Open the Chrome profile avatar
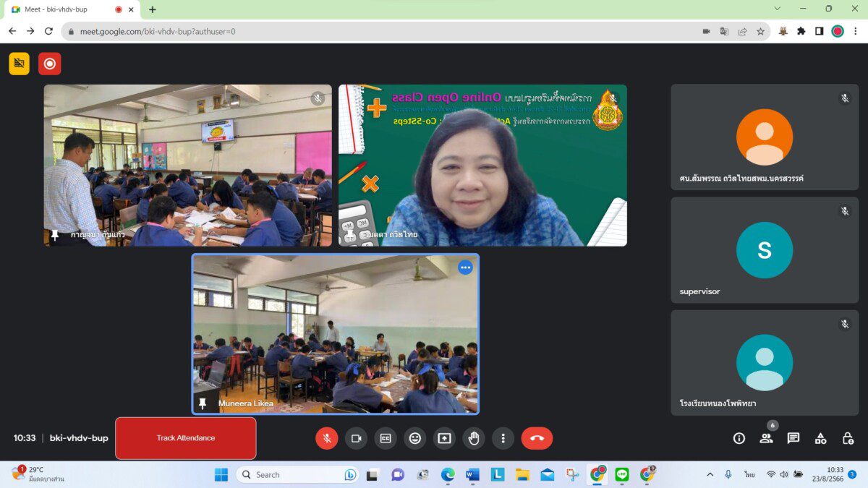This screenshot has height=488, width=868. coord(838,31)
